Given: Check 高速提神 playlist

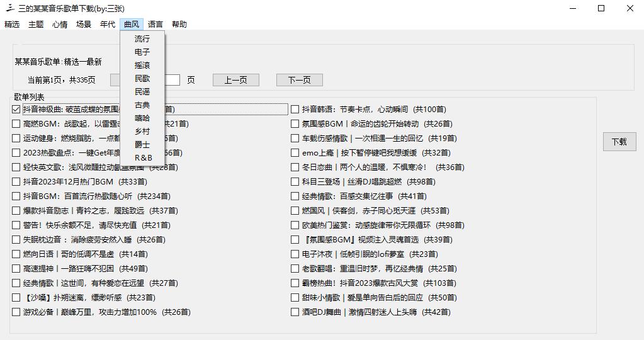Looking at the screenshot, I should coord(16,269).
